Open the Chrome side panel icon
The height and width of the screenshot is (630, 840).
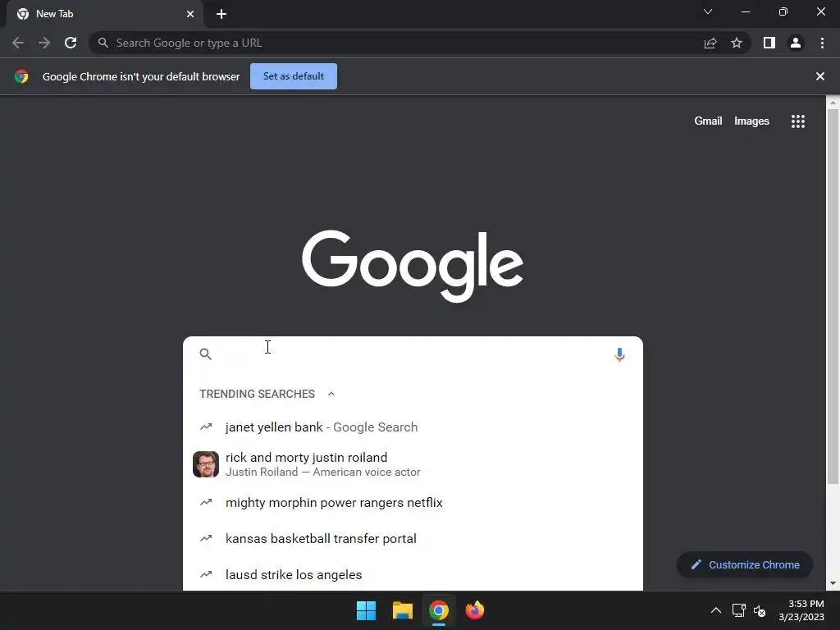point(769,43)
